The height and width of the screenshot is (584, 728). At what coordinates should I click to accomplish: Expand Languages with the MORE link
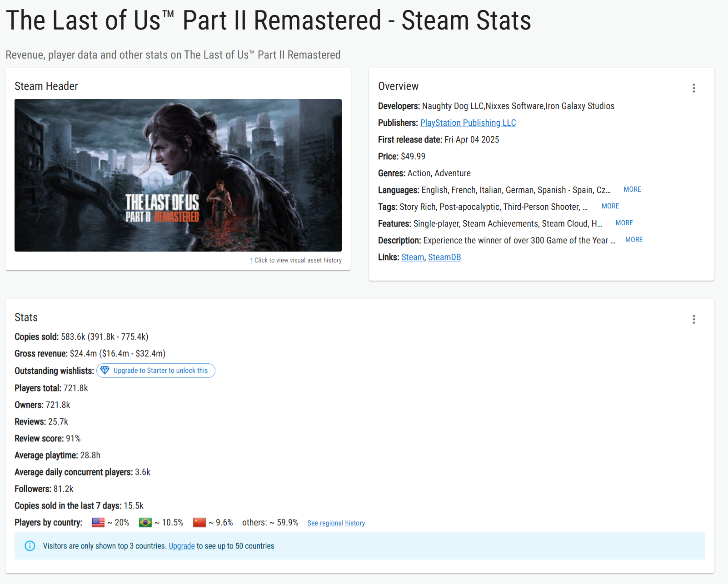pyautogui.click(x=632, y=189)
